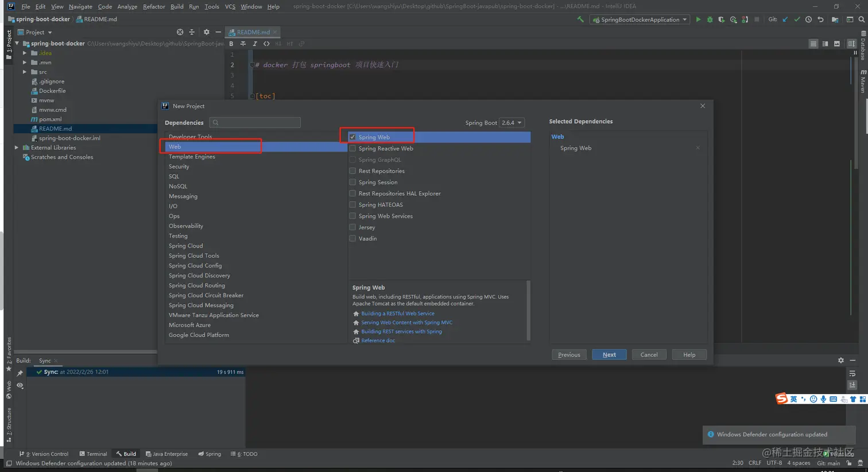Screen dimensions: 868x472
Task: Click the Bold formatting icon in the editor
Action: [231, 44]
